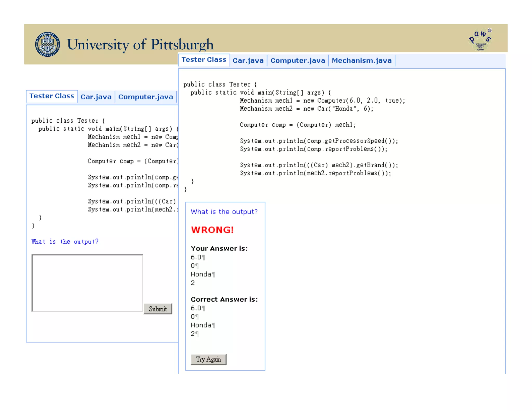The width and height of the screenshot is (532, 411).
Task: Click 'What is the output?' above answer box
Action: pos(65,242)
